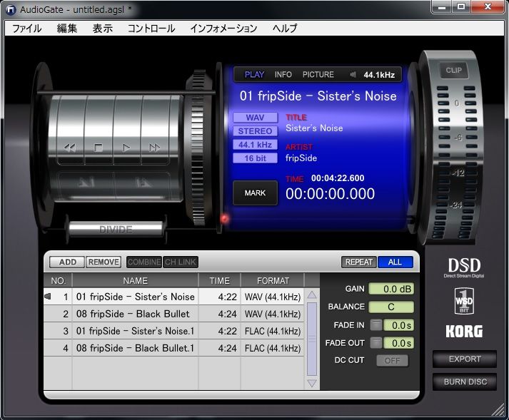This screenshot has width=509, height=420.
Task: Click the BALANCE value field C
Action: (391, 307)
